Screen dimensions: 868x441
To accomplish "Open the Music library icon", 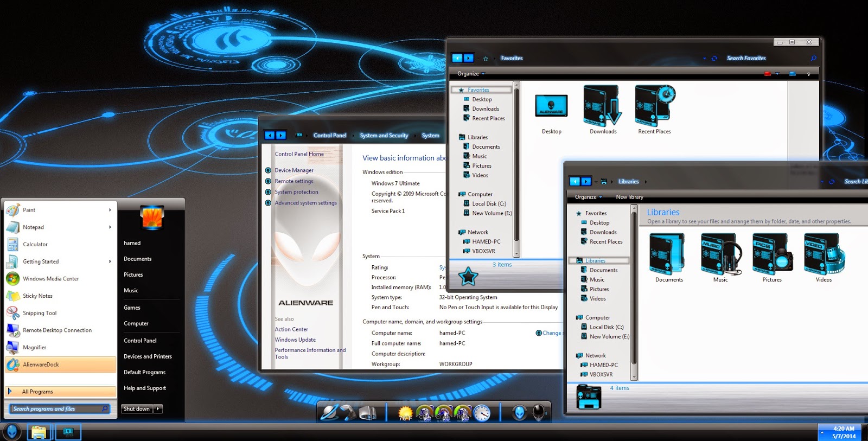I will click(720, 258).
